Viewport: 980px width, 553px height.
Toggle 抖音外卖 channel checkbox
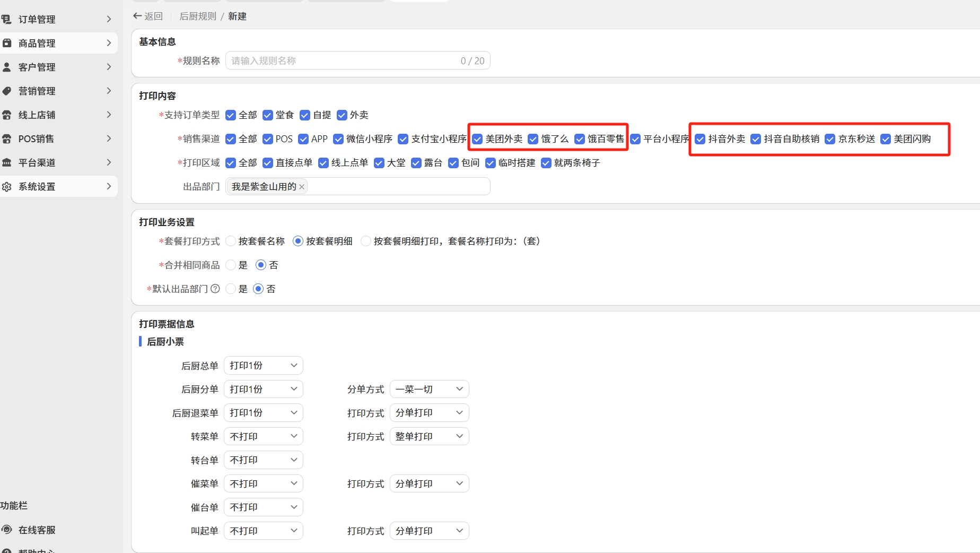700,139
